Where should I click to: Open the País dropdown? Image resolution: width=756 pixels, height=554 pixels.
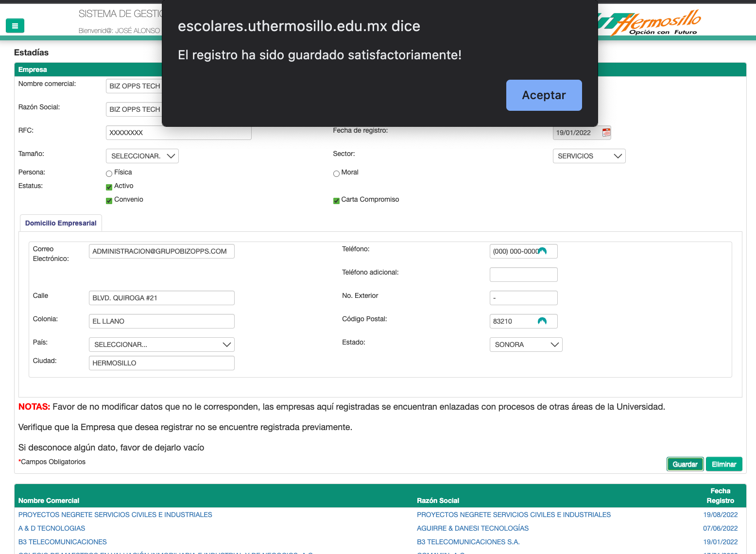click(x=161, y=345)
